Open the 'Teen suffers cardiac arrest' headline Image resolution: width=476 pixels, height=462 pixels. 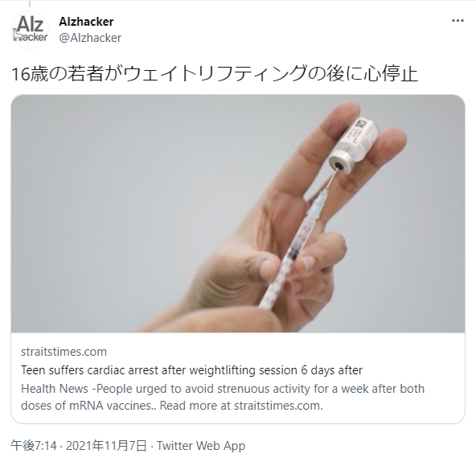191,370
